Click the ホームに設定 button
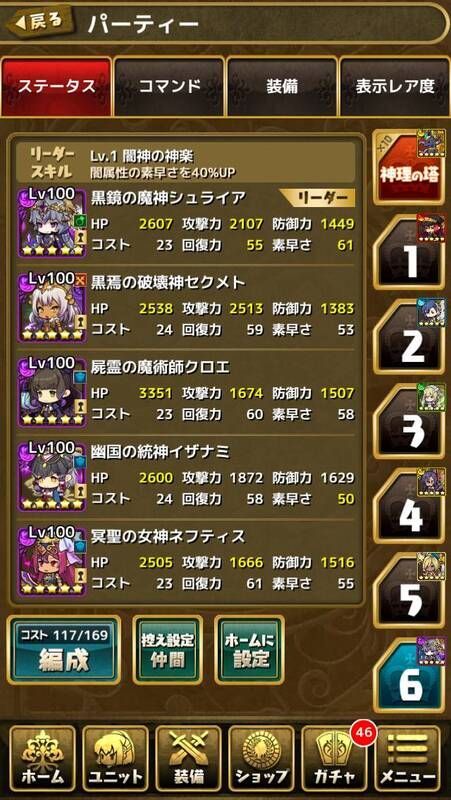451x800 pixels. click(x=250, y=650)
